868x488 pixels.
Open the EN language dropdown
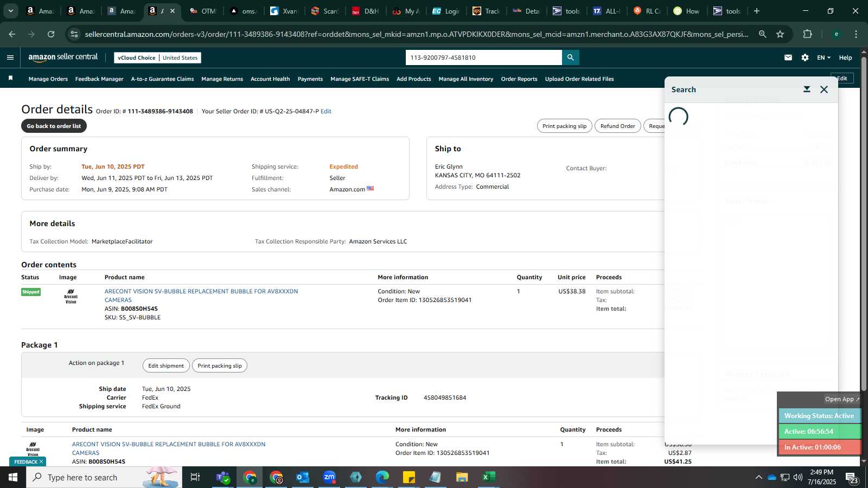click(824, 57)
